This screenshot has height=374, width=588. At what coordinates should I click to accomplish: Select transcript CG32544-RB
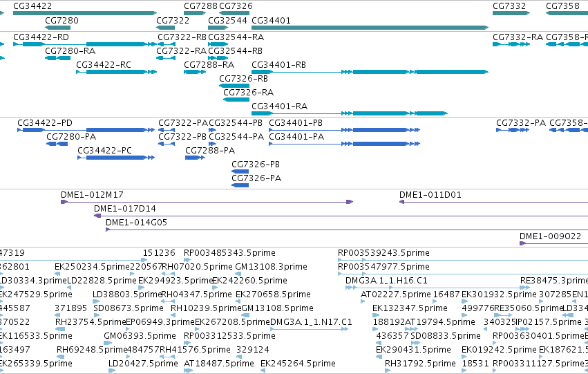coord(218,58)
